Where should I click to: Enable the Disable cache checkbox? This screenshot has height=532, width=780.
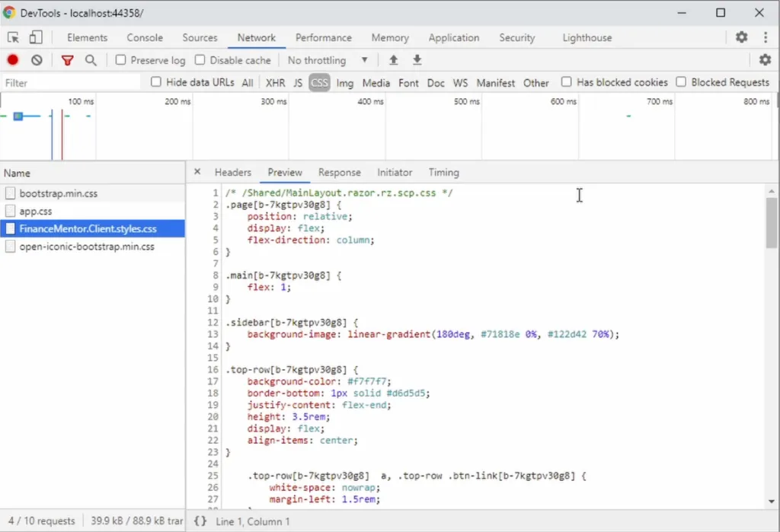200,59
